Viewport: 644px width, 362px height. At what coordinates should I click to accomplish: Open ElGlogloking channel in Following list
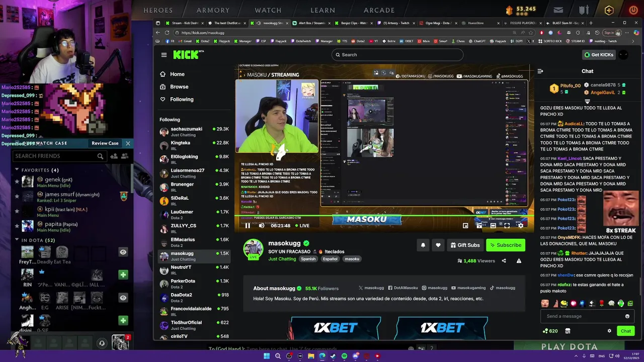(x=194, y=159)
